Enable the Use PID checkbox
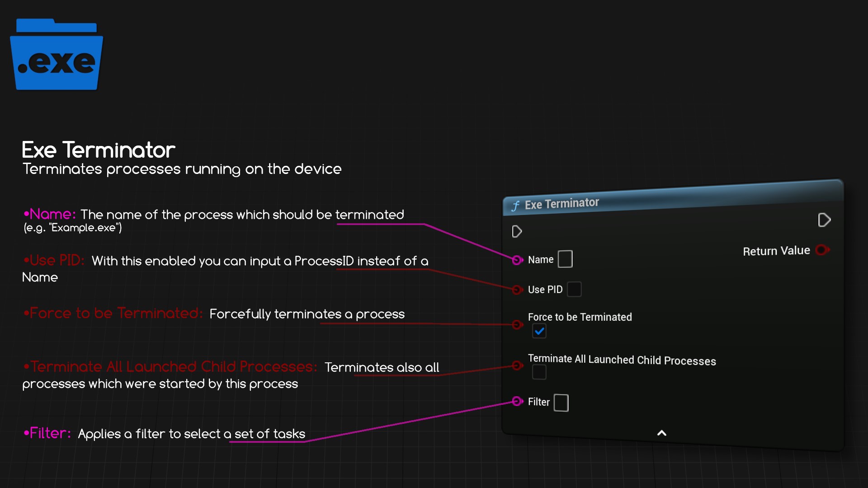868x488 pixels. 574,289
